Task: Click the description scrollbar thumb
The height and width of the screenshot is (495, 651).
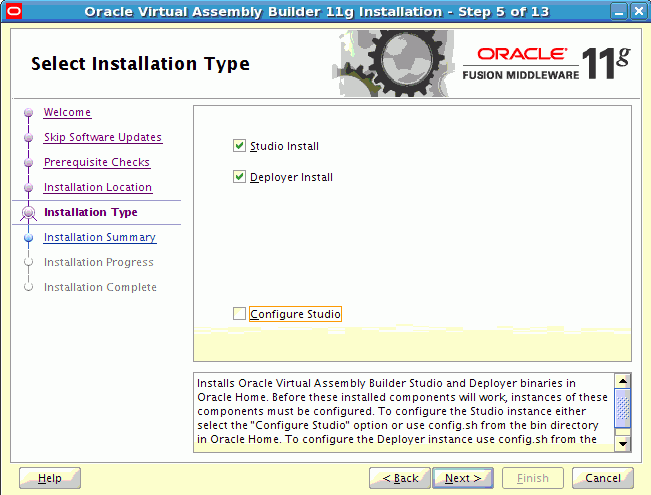Action: [623, 408]
